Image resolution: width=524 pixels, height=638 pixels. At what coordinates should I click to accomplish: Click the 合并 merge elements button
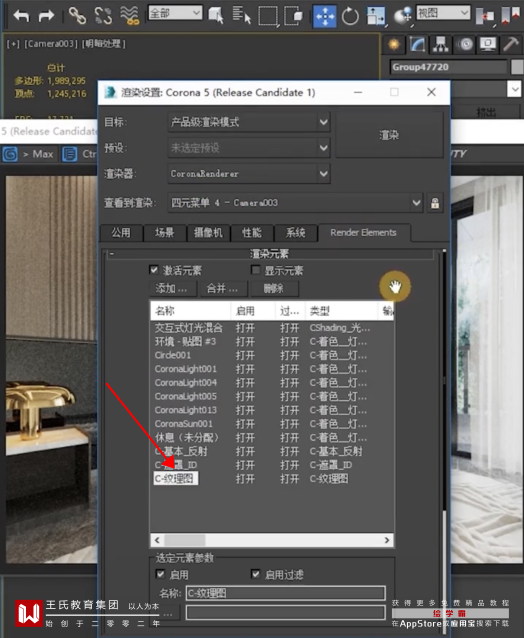point(222,288)
